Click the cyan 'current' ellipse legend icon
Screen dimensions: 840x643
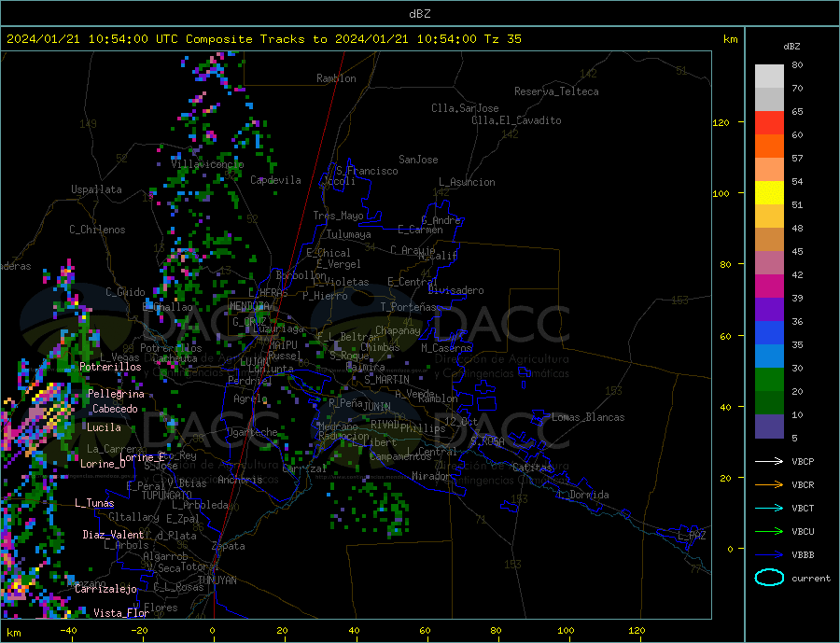[x=769, y=578]
